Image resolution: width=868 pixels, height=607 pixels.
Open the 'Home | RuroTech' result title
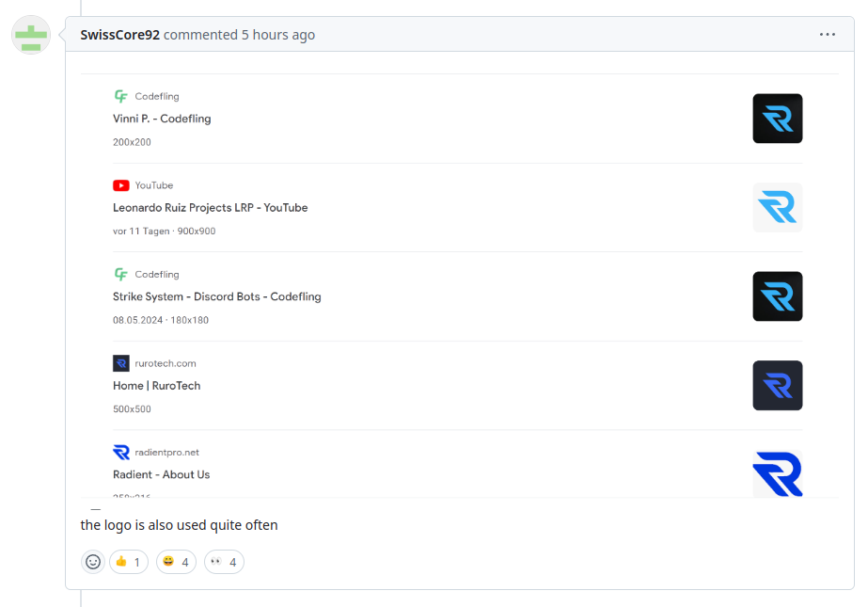coord(157,386)
